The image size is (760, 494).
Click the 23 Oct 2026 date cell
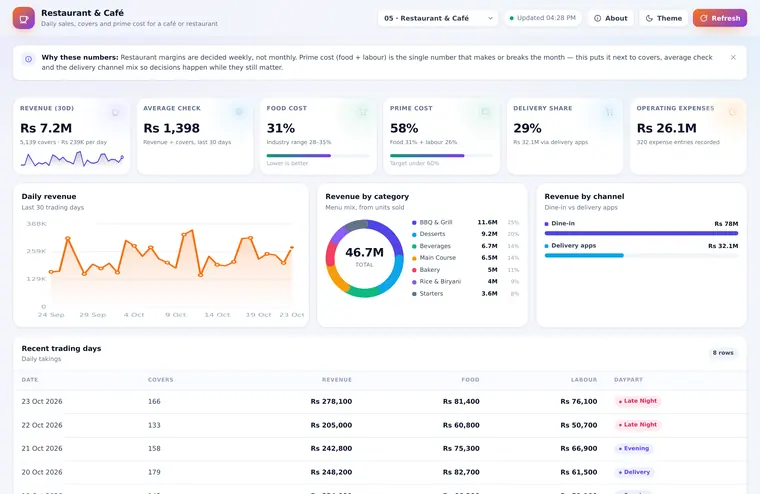pyautogui.click(x=42, y=401)
